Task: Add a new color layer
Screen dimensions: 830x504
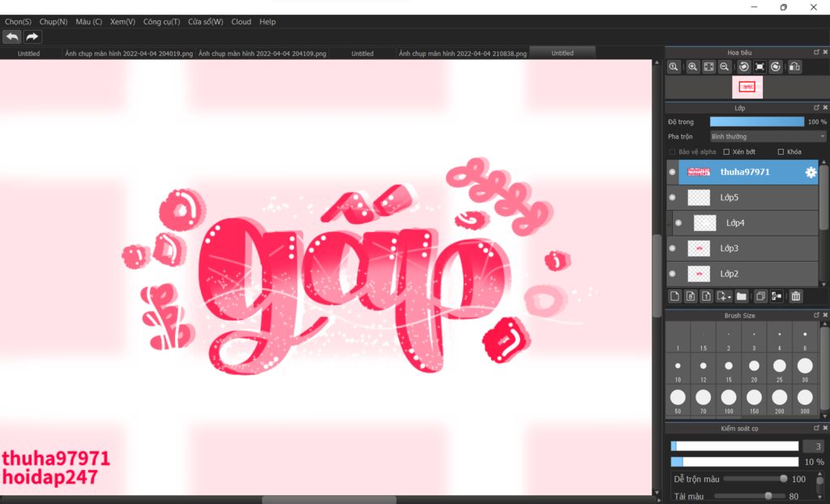Action: 674,297
